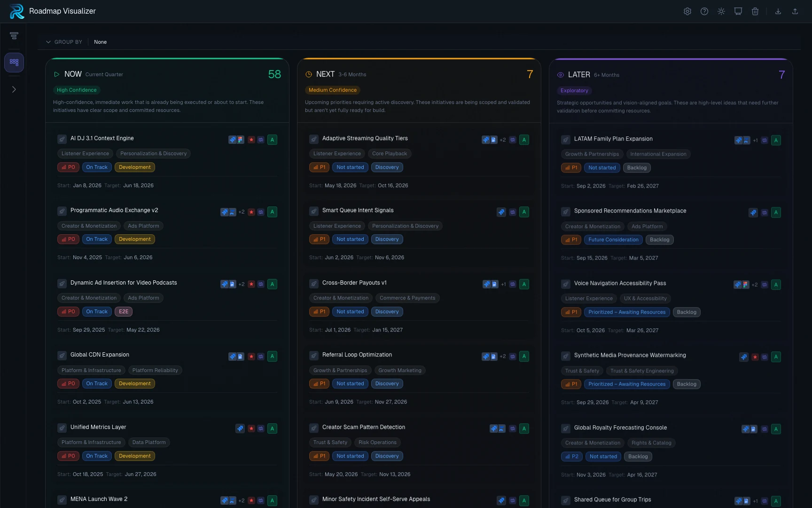Click 'Rights & Catalog' tag

[x=651, y=443]
